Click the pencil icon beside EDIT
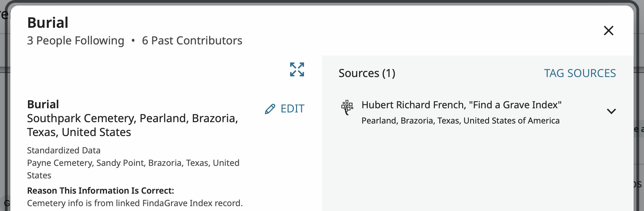 (x=270, y=109)
